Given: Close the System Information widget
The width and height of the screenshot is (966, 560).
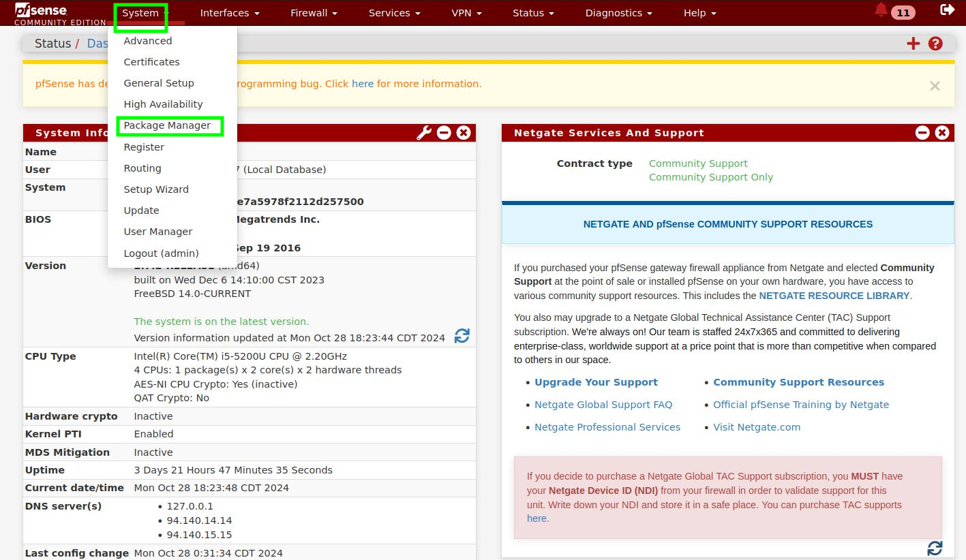Looking at the screenshot, I should point(464,133).
